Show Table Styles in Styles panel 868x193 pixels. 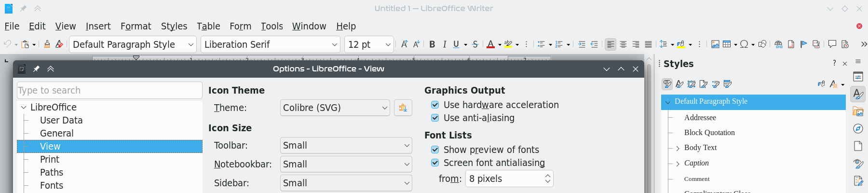(728, 84)
